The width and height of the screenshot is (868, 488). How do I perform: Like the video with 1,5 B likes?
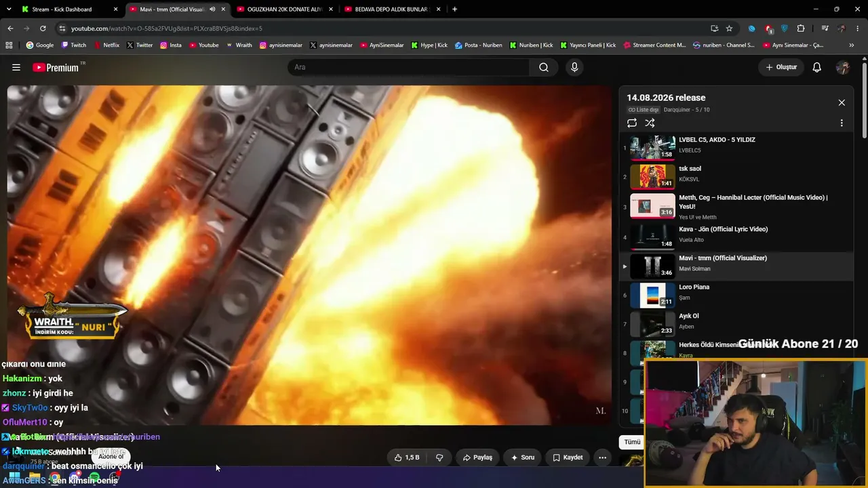[407, 457]
